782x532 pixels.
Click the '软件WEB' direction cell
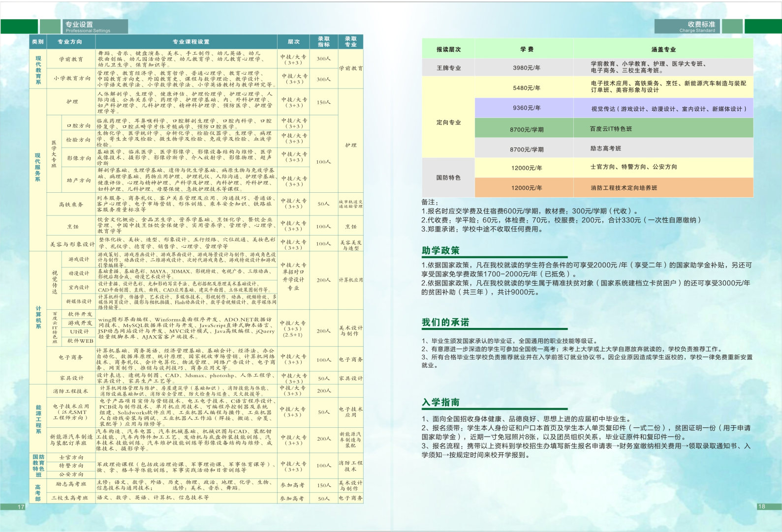(80, 341)
